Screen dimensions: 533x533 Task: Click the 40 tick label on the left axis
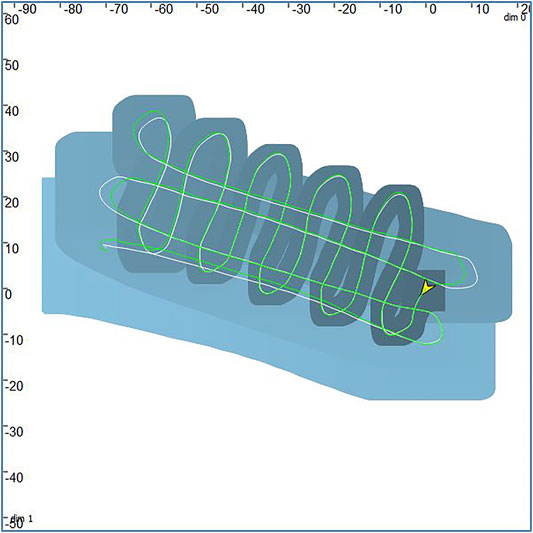coord(12,111)
